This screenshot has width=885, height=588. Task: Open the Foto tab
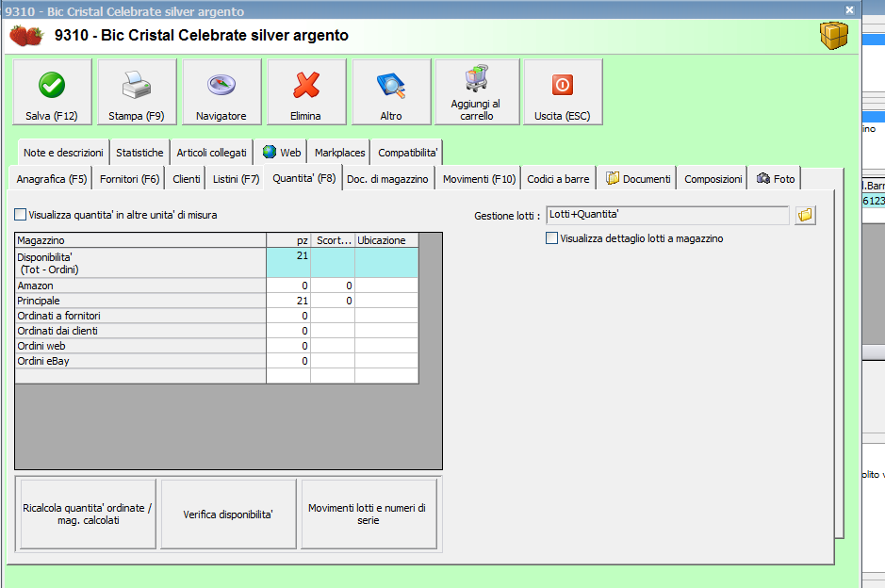[776, 179]
